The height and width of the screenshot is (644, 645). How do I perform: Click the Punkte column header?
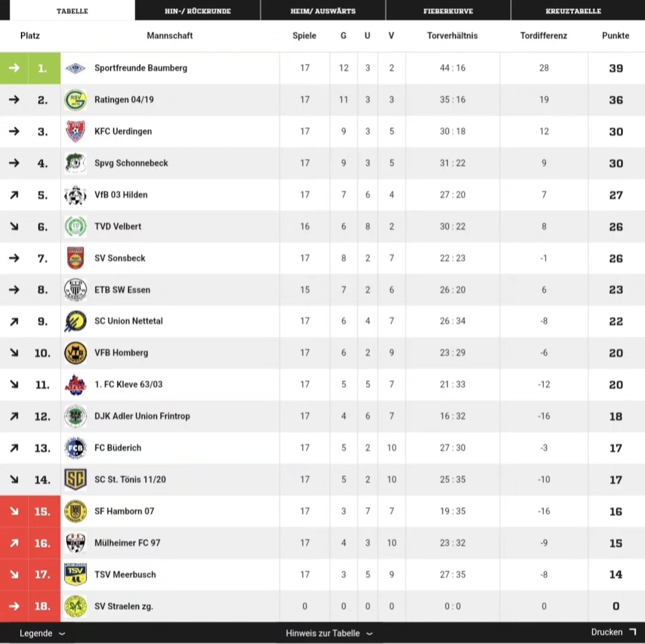[615, 36]
